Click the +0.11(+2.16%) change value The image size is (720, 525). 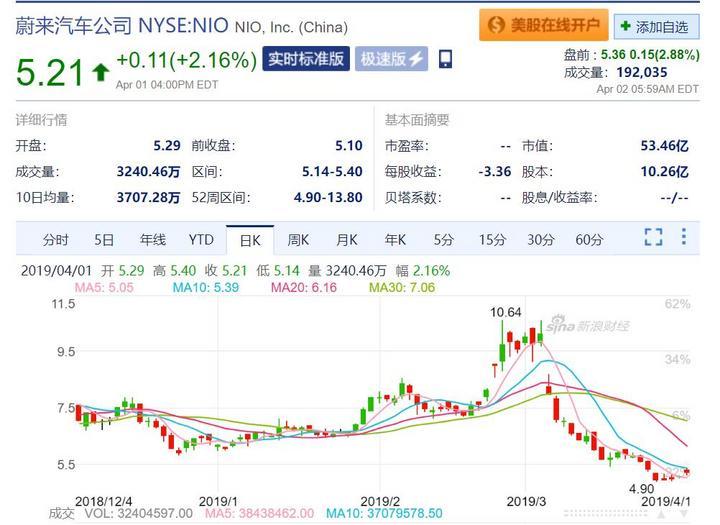click(186, 60)
